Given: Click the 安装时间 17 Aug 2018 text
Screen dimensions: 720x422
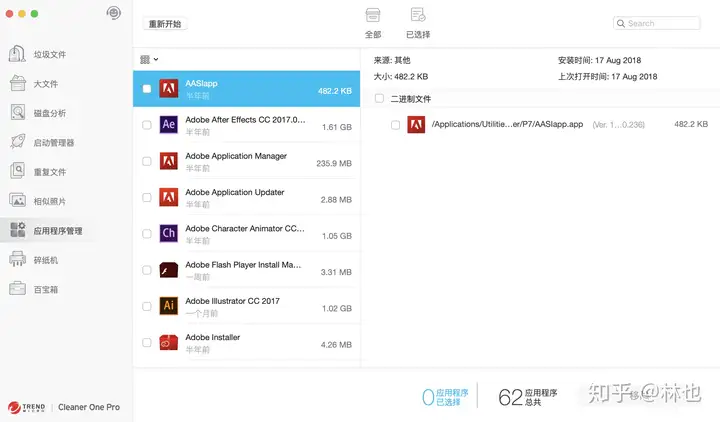Looking at the screenshot, I should [x=599, y=60].
